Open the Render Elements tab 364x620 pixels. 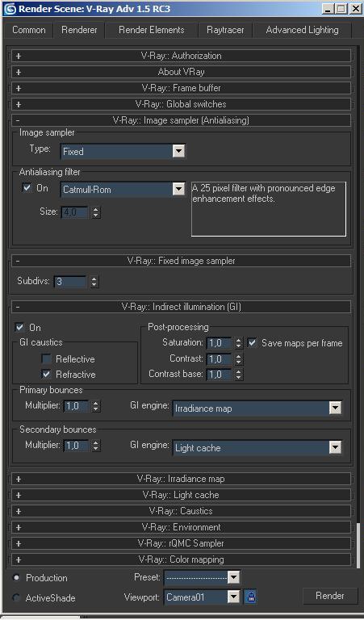(x=152, y=30)
